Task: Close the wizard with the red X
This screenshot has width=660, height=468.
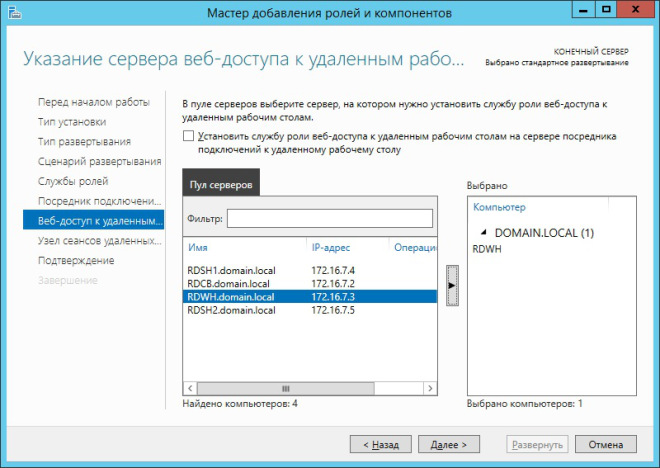Action: pos(637,10)
